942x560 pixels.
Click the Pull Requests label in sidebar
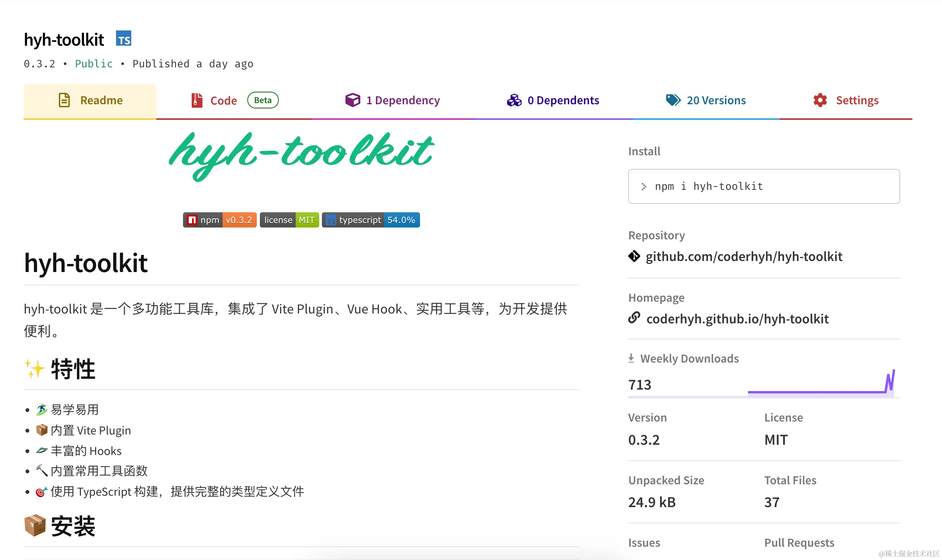(x=799, y=542)
